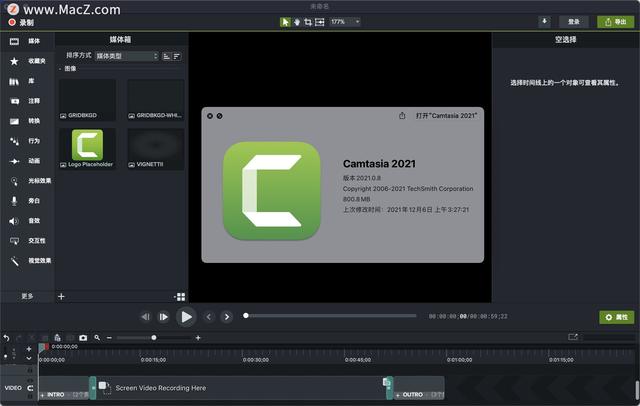The width and height of the screenshot is (640, 406).
Task: Select the crop tool in top toolbar
Action: [308, 22]
